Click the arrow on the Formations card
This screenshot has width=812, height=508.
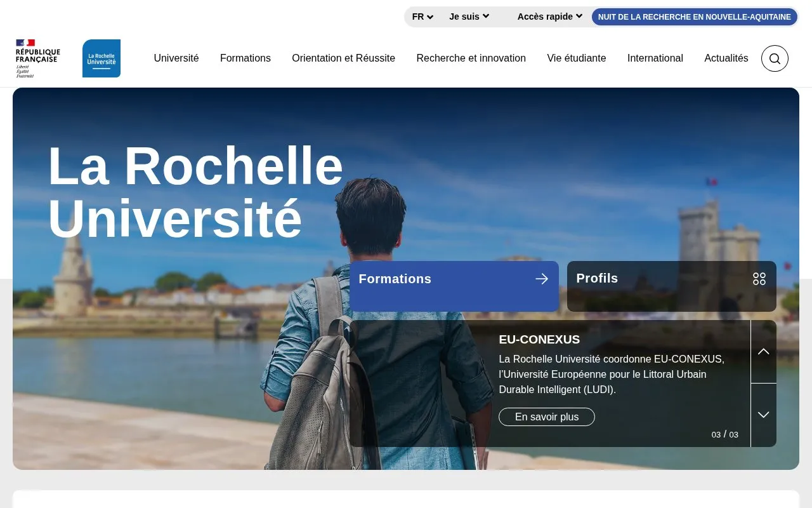point(542,279)
